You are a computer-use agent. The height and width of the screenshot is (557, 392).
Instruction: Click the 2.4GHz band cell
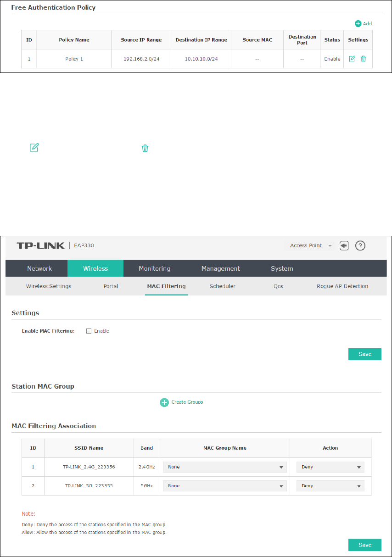[147, 467]
